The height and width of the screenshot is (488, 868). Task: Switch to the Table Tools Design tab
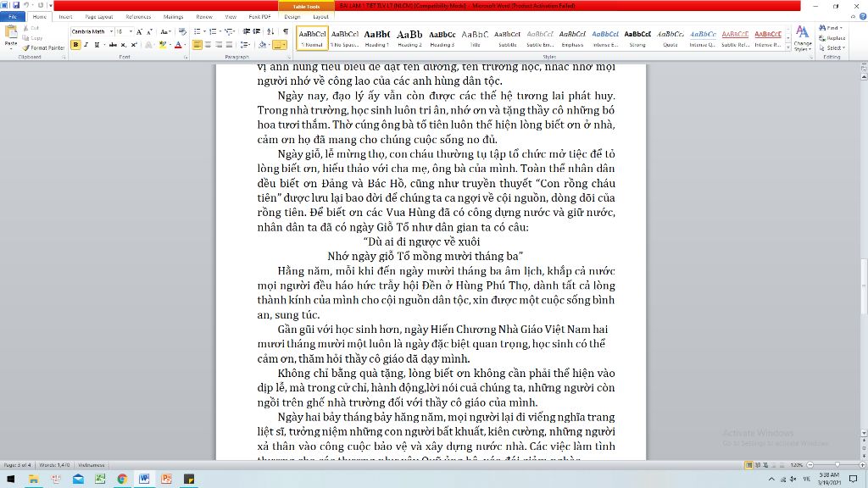point(292,17)
